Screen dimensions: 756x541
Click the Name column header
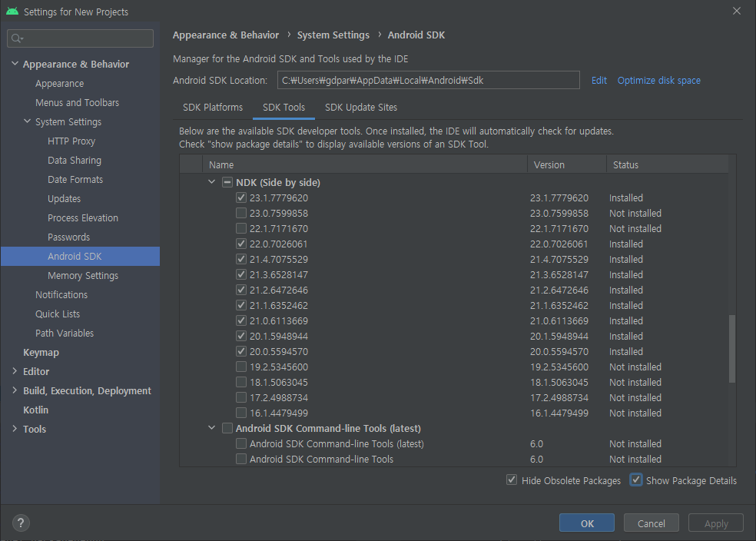coord(365,164)
